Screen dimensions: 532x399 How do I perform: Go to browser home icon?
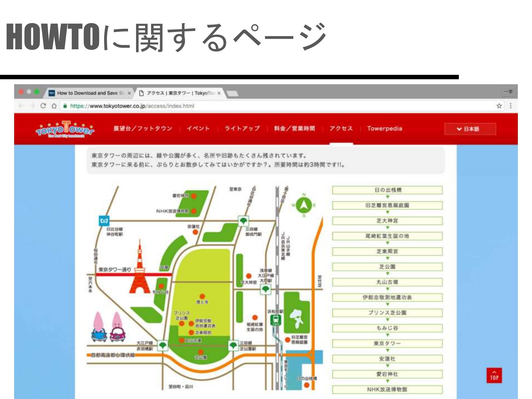pyautogui.click(x=54, y=106)
